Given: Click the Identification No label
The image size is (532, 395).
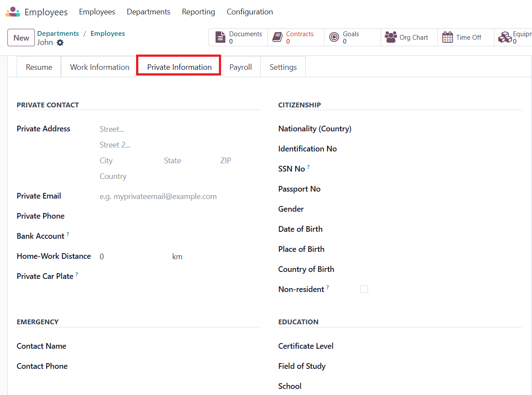Looking at the screenshot, I should click(x=307, y=149).
